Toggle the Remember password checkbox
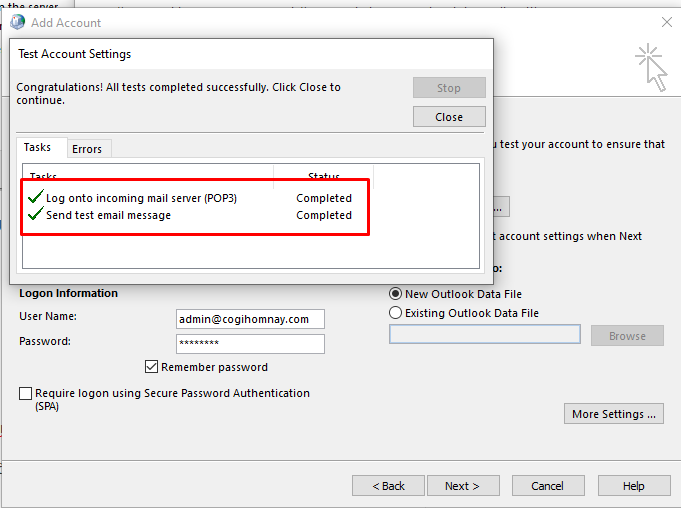This screenshot has width=681, height=508. [152, 367]
